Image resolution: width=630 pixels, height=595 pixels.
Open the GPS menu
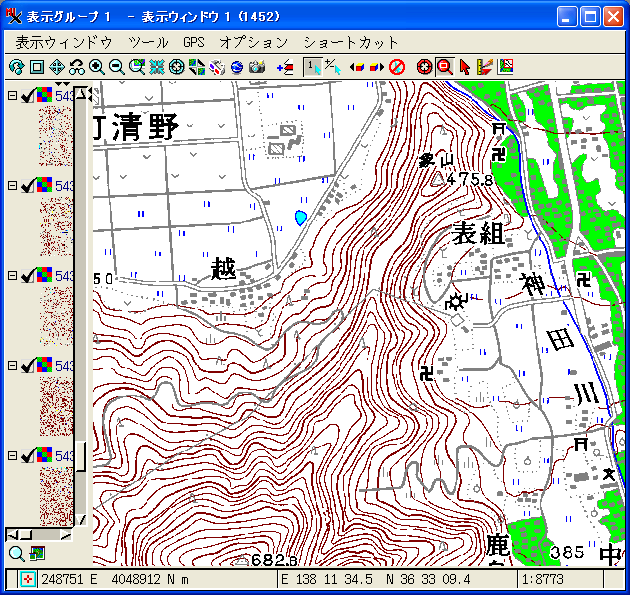[x=193, y=42]
